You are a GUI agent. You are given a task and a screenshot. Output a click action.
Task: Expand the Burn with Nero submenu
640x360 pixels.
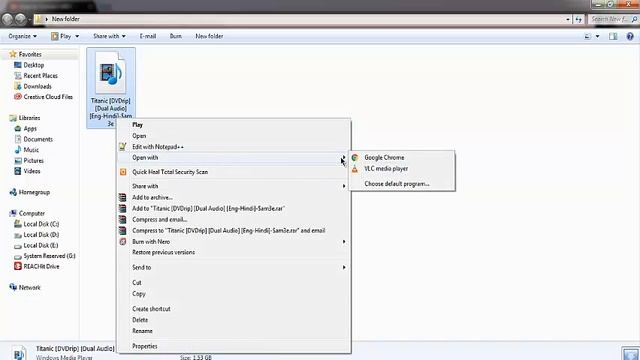[233, 242]
